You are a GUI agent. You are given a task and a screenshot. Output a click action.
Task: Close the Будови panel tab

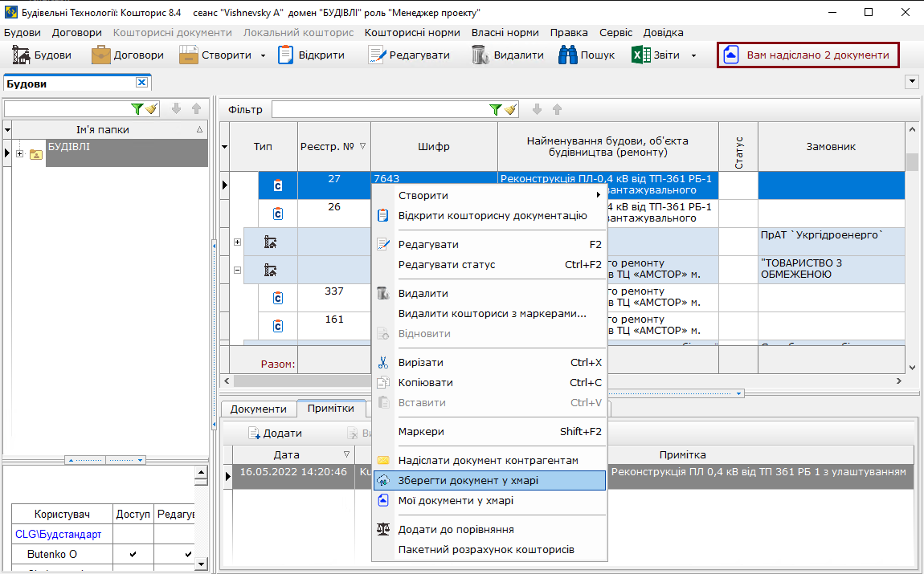tap(141, 83)
